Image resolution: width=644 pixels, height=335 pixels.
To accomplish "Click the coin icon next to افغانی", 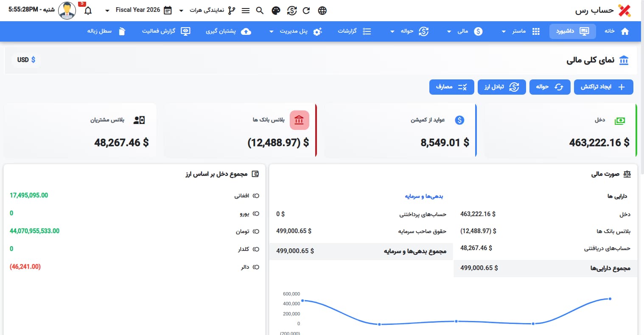I will (x=256, y=196).
